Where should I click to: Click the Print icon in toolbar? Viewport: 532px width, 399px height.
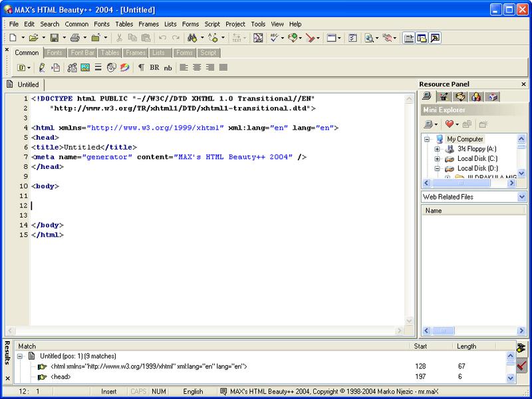point(75,38)
